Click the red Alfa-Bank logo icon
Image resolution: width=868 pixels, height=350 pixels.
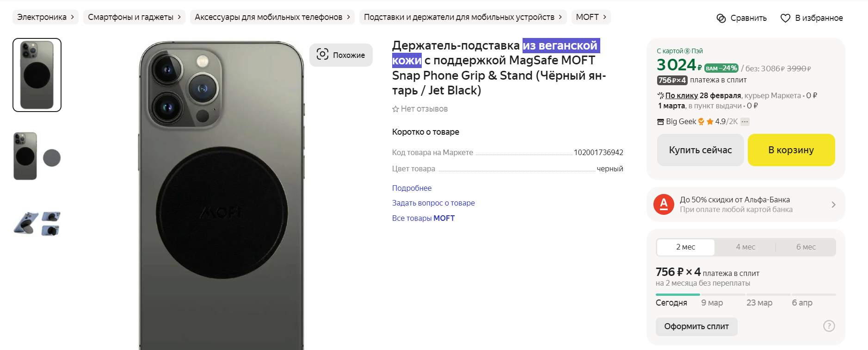(664, 204)
